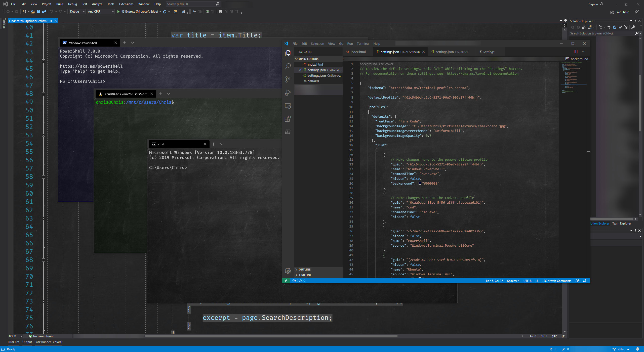
Task: Collapse code block at line 63
Action: point(44,218)
